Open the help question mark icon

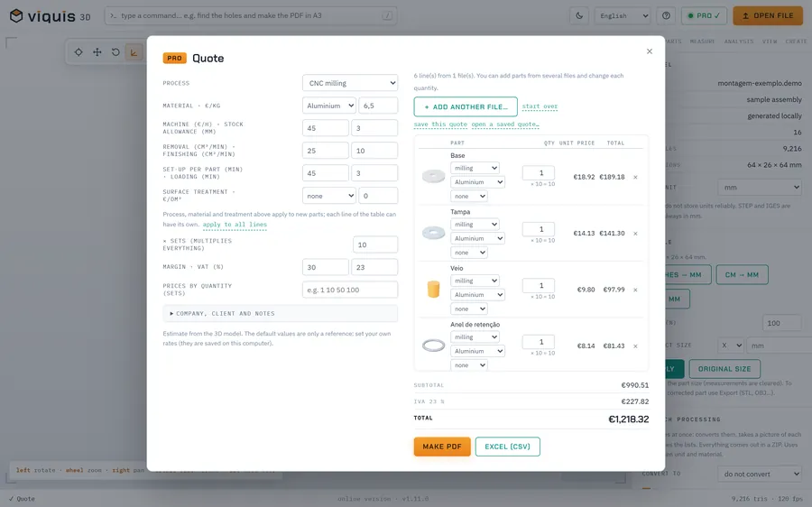pos(666,15)
